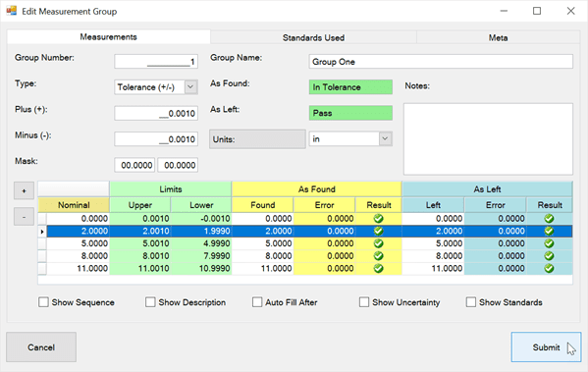Screen dimensions: 588x372
Task: Click the As Found group header
Action: coord(317,189)
